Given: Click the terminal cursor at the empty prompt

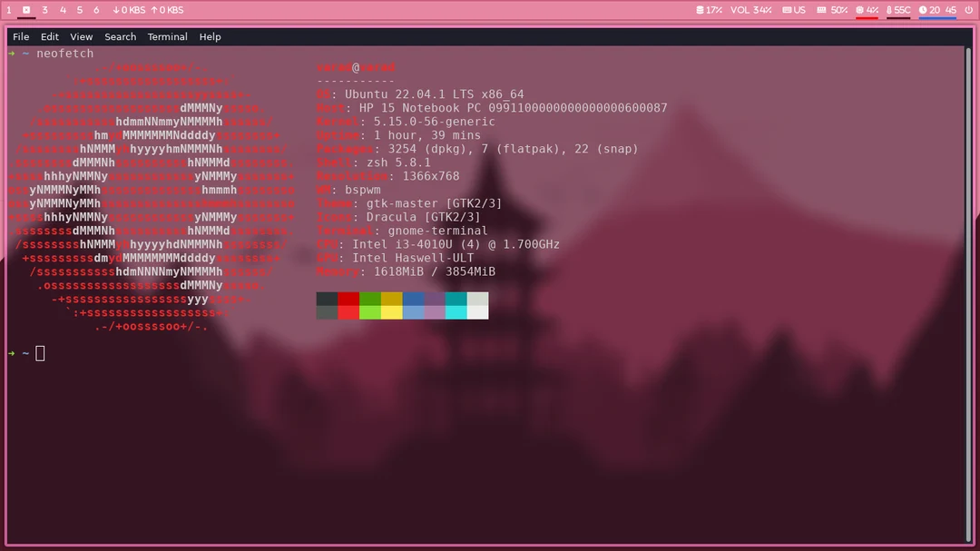Looking at the screenshot, I should point(39,353).
